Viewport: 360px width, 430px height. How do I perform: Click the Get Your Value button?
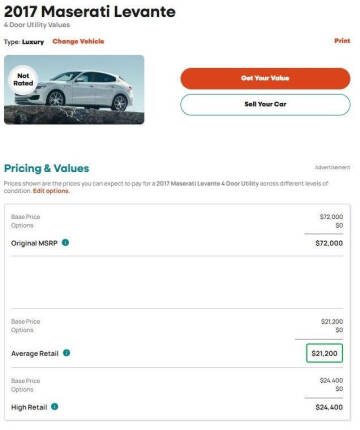[265, 78]
